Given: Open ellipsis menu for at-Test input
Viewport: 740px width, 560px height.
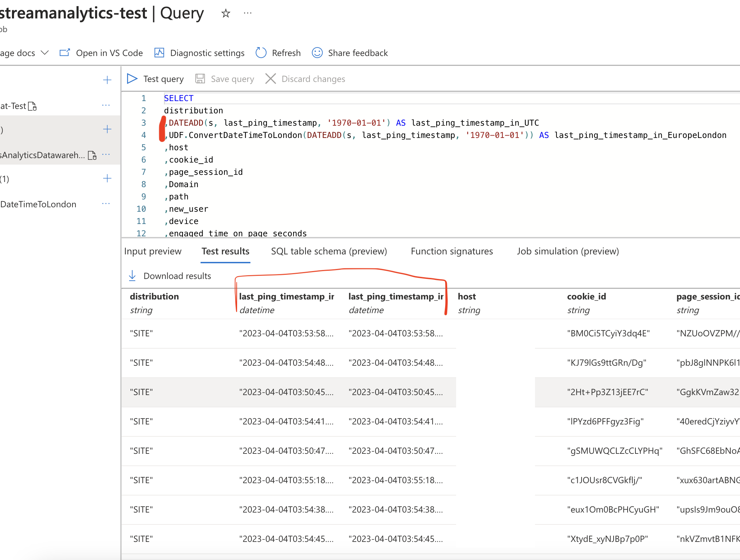Looking at the screenshot, I should (x=106, y=106).
